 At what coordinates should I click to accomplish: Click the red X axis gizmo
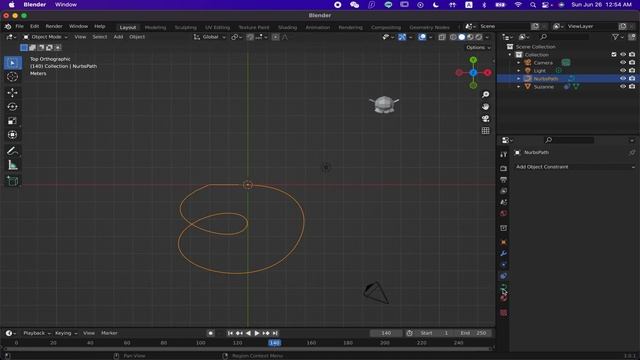tap(488, 73)
